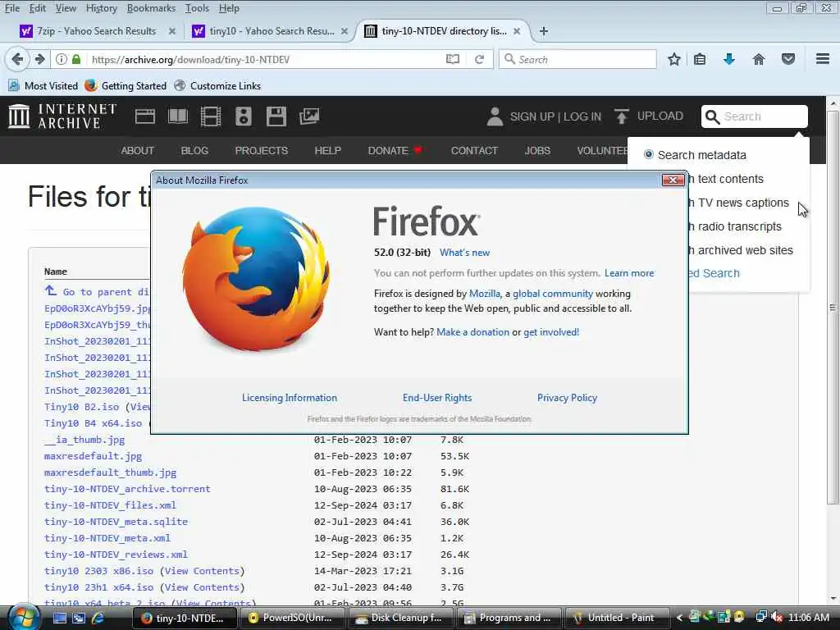Click the green padlock security icon
This screenshot has width=840, height=630.
[76, 59]
